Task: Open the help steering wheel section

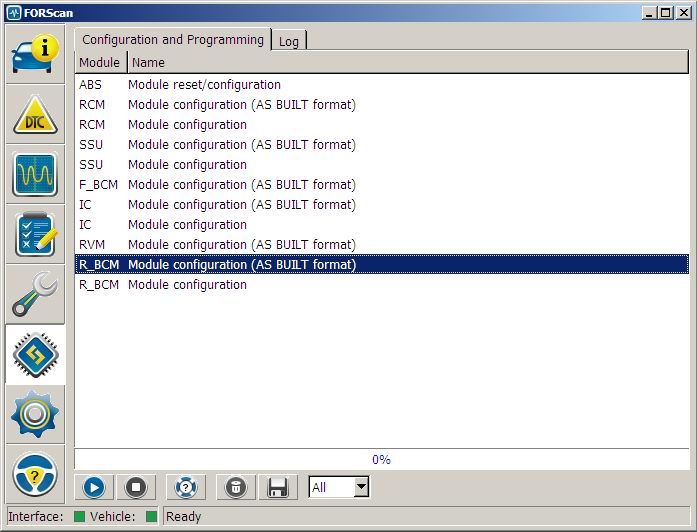Action: tap(35, 474)
